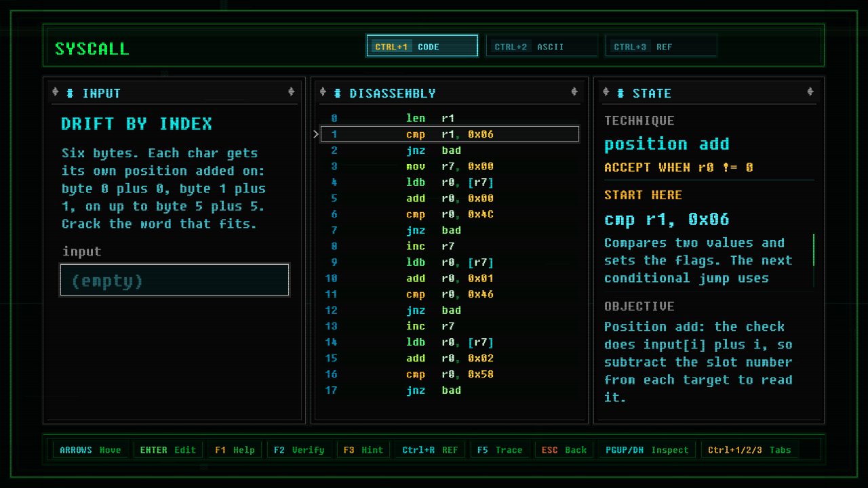Click ESC Back in the bottom bar
The height and width of the screenshot is (488, 868).
(564, 450)
